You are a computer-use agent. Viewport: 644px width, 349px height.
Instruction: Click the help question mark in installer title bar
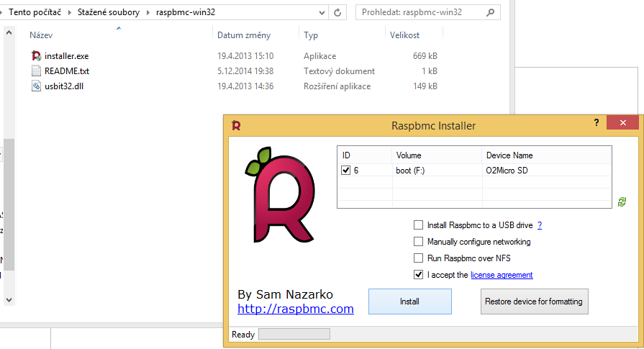597,122
